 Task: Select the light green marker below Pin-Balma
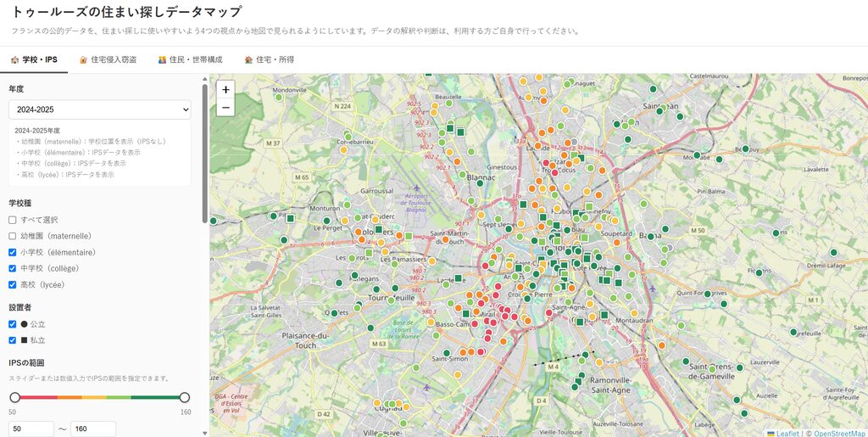pos(643,204)
